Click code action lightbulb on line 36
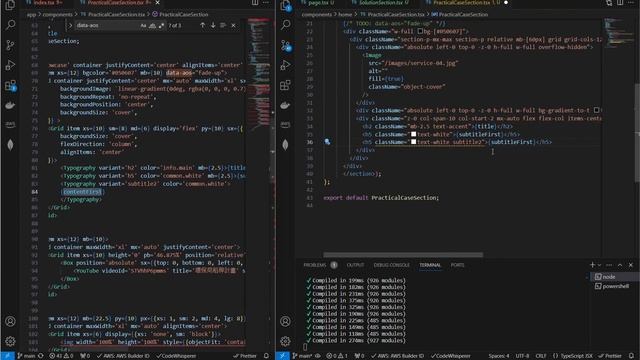 [327, 142]
